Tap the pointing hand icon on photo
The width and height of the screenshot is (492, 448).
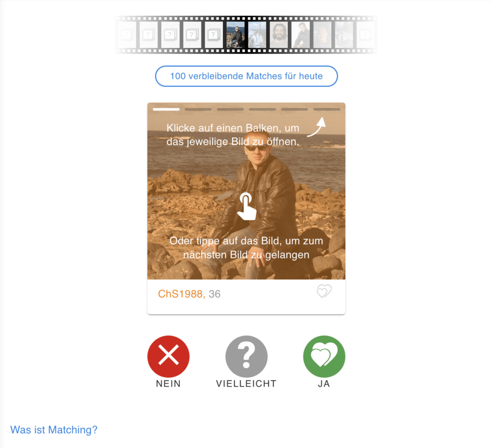(246, 206)
